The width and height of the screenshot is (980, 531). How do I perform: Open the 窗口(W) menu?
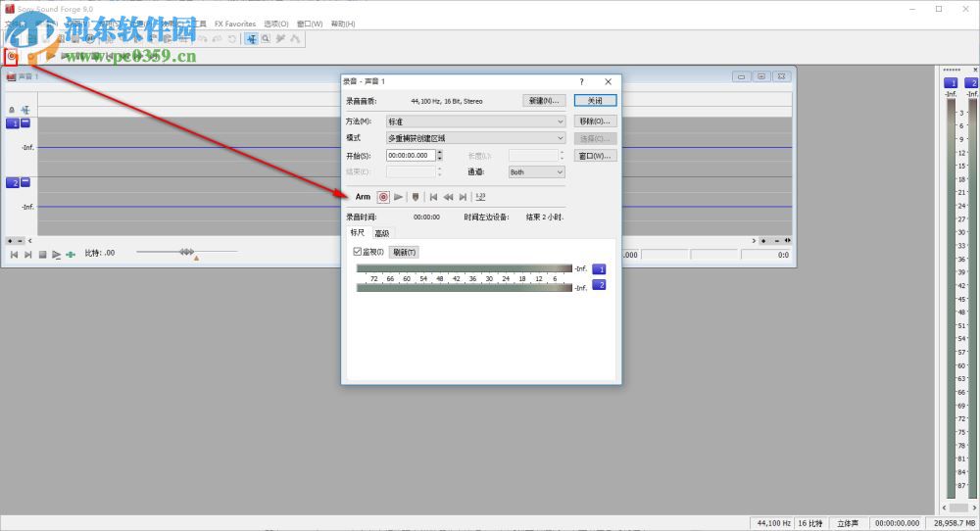click(310, 24)
